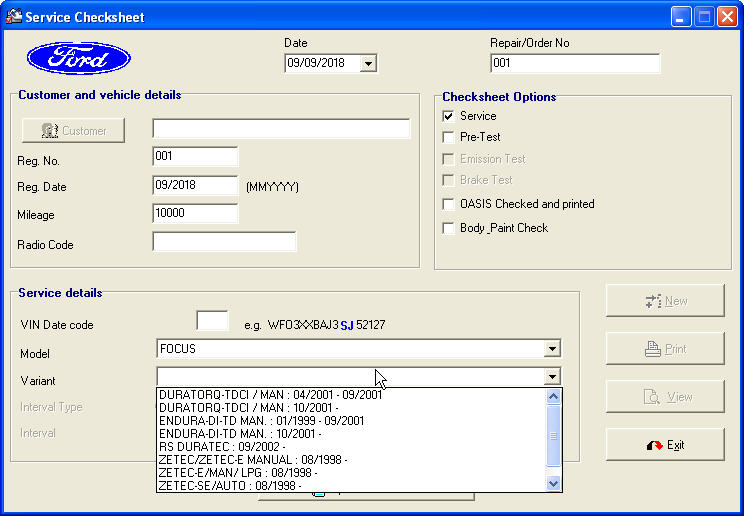
Task: Open the Date picker dropdown arrow
Action: 368,63
